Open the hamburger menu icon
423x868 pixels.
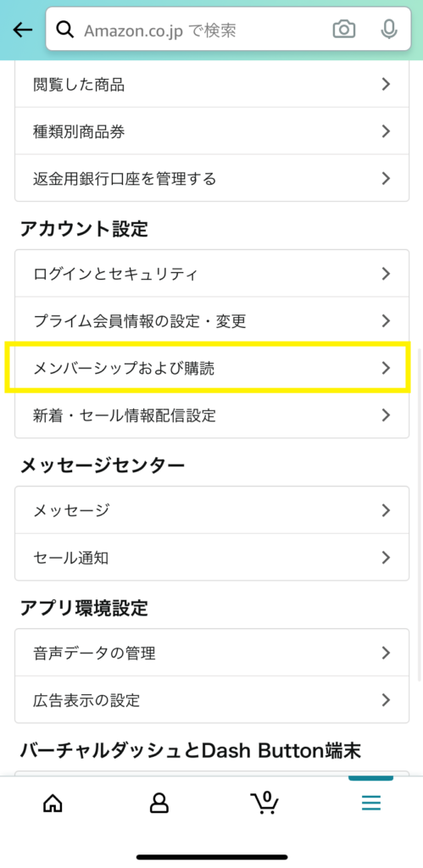[x=371, y=802]
